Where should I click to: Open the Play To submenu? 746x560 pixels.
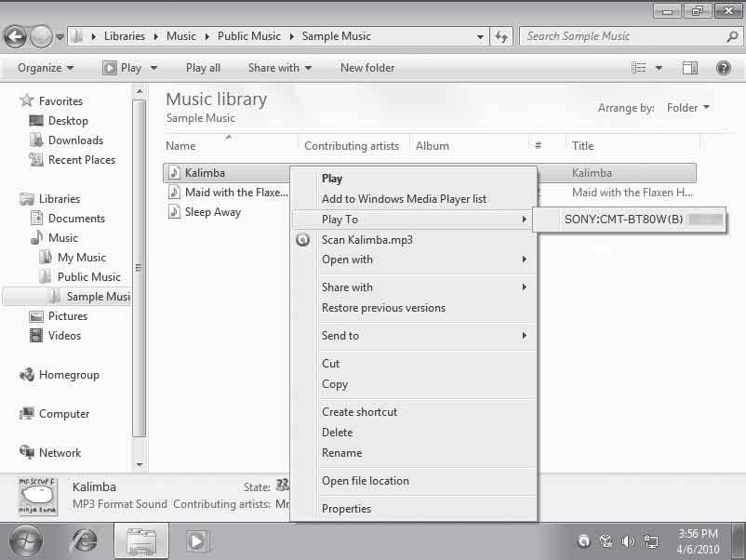[414, 220]
